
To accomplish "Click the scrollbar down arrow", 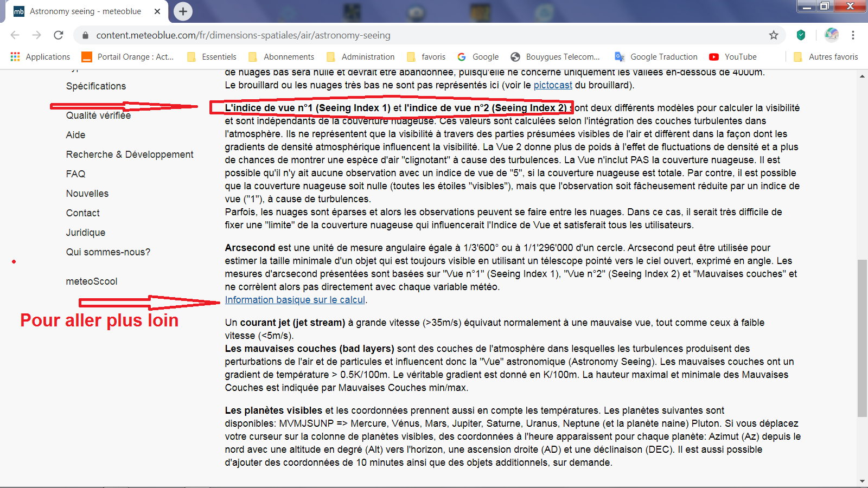I will (862, 481).
